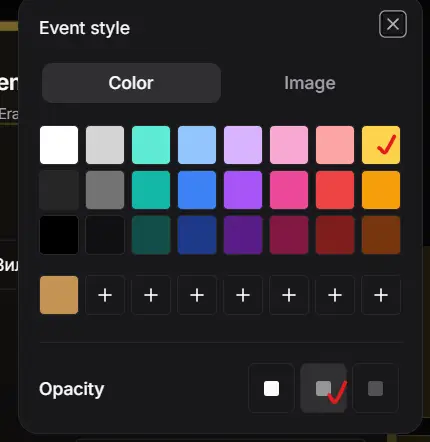The width and height of the screenshot is (430, 442).
Task: Set opacity to lowest dark square
Action: coord(375,388)
